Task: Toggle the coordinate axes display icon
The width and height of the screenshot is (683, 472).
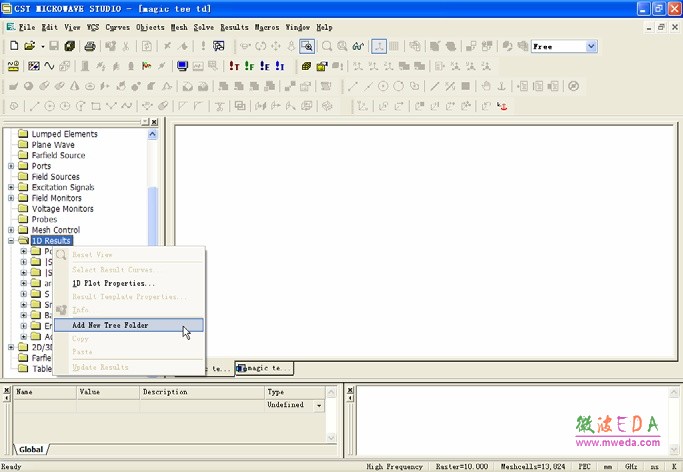Action: pyautogui.click(x=379, y=46)
